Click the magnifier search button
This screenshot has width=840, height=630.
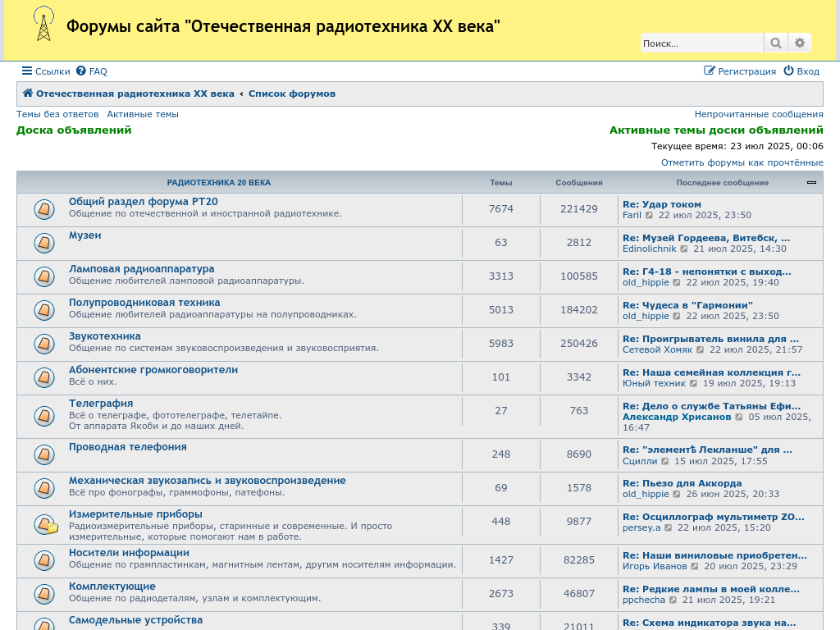pos(774,43)
